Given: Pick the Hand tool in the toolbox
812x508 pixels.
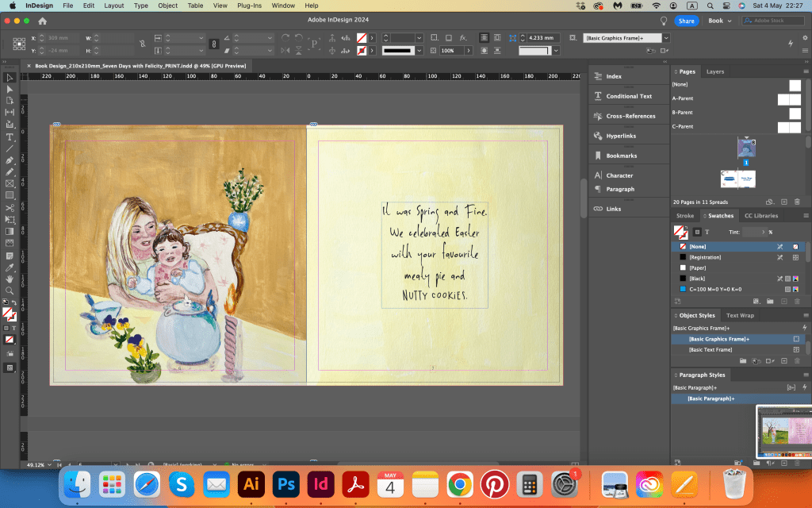Looking at the screenshot, I should click(x=10, y=279).
